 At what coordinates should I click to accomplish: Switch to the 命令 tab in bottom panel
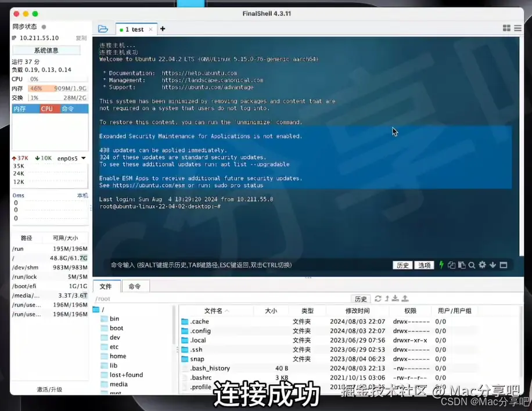135,287
